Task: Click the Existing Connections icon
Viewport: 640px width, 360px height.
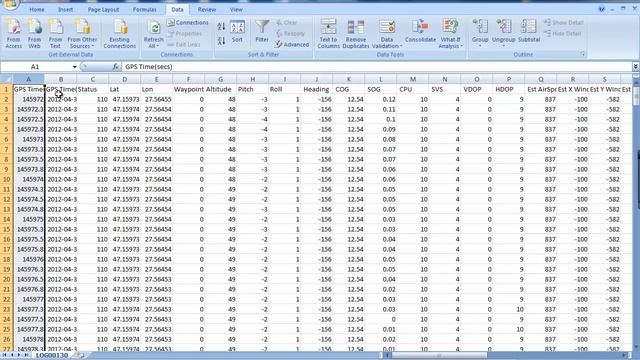Action: coord(120,33)
